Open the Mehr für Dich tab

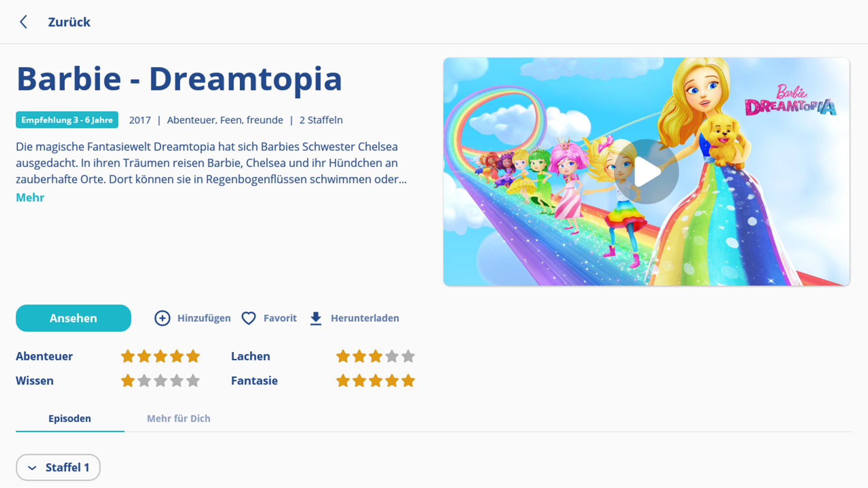[179, 418]
